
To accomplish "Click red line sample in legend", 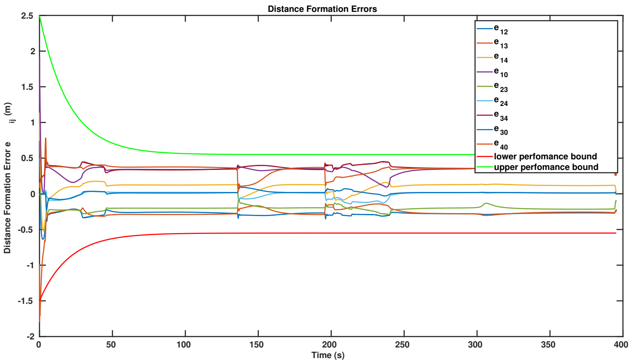I will click(485, 157).
